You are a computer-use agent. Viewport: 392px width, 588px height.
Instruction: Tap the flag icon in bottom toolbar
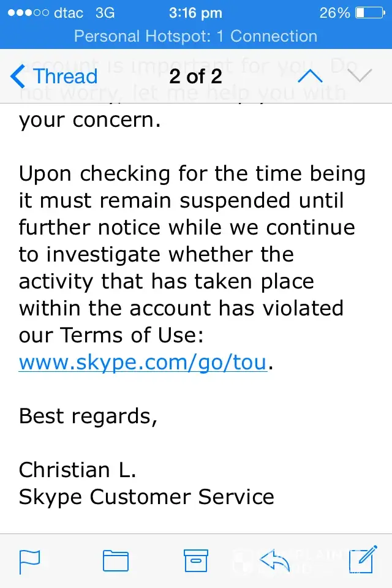[29, 561]
